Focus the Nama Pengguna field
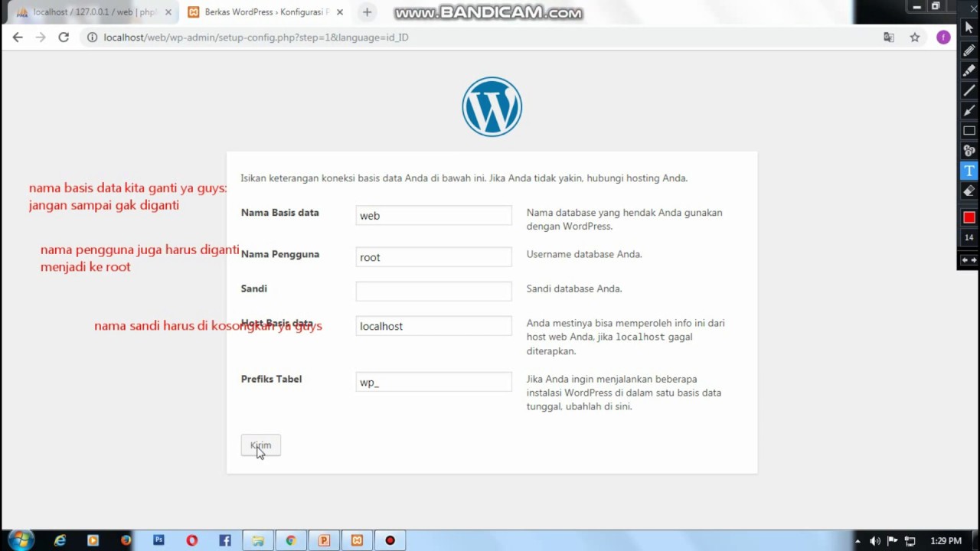The width and height of the screenshot is (980, 551). 433,257
